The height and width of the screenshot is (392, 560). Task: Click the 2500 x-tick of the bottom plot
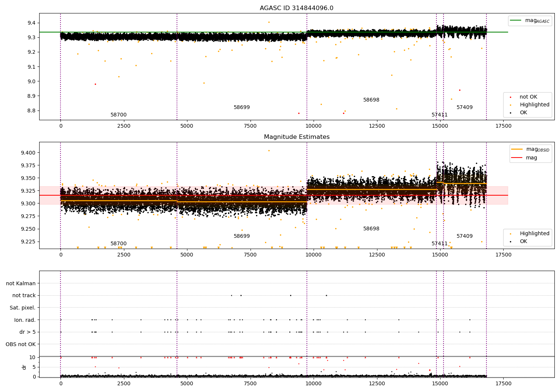coord(124,384)
